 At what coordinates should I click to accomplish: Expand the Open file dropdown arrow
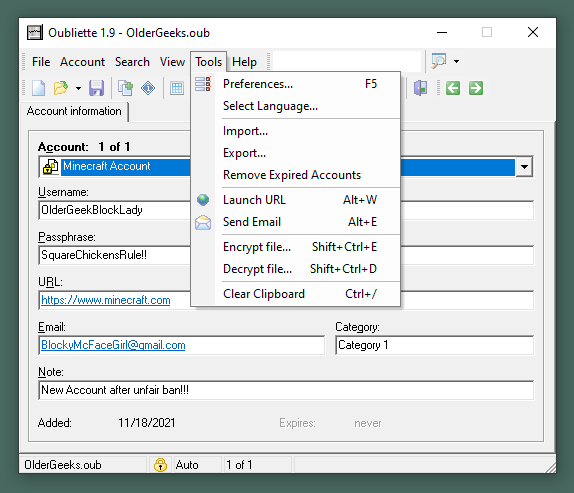(x=78, y=88)
